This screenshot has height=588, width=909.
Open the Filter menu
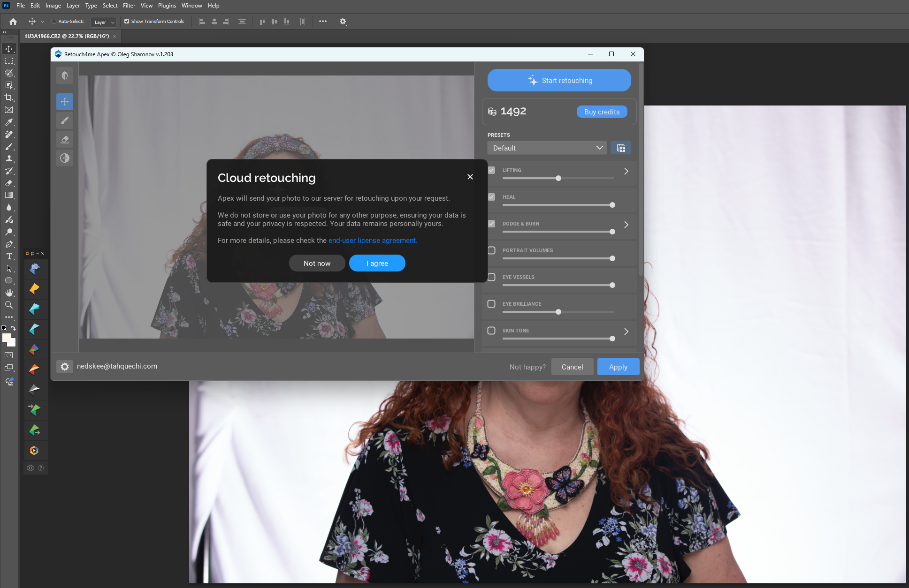click(x=129, y=6)
